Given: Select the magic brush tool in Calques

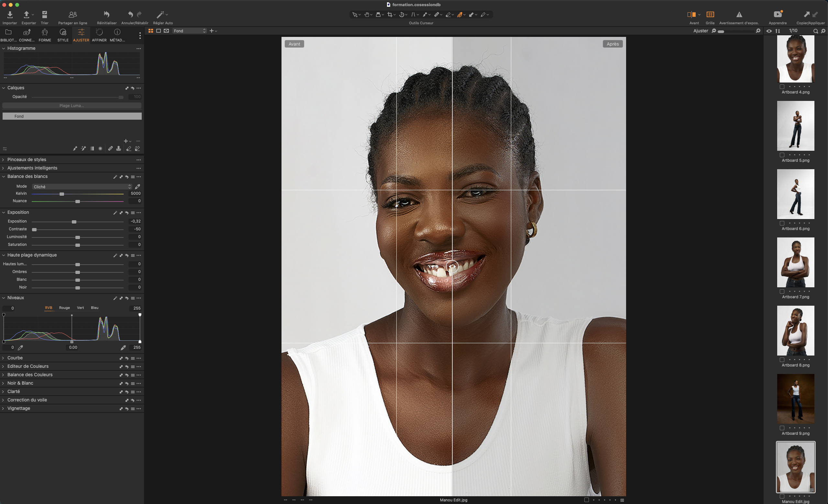Looking at the screenshot, I should click(x=83, y=148).
